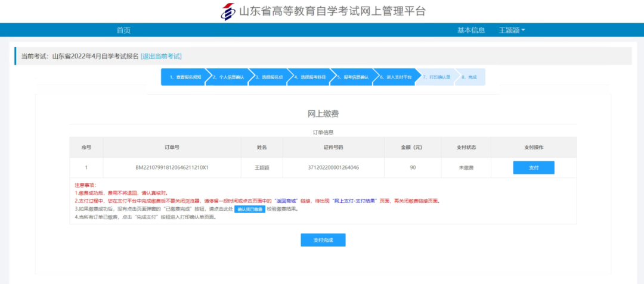Open the 首页 navigation item
This screenshot has width=644, height=284.
(123, 30)
